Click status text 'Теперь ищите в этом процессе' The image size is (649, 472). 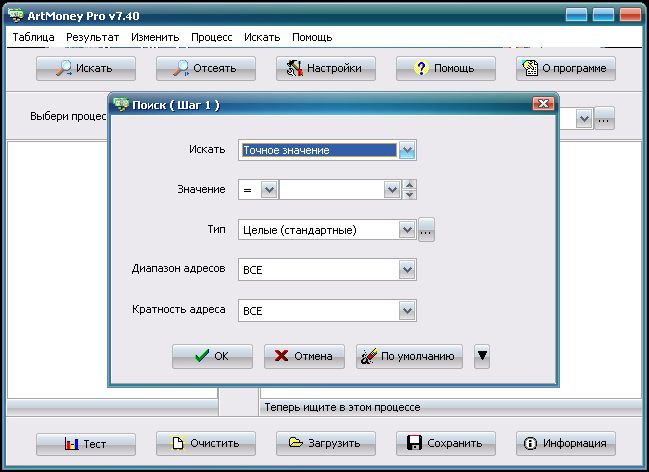pos(342,408)
